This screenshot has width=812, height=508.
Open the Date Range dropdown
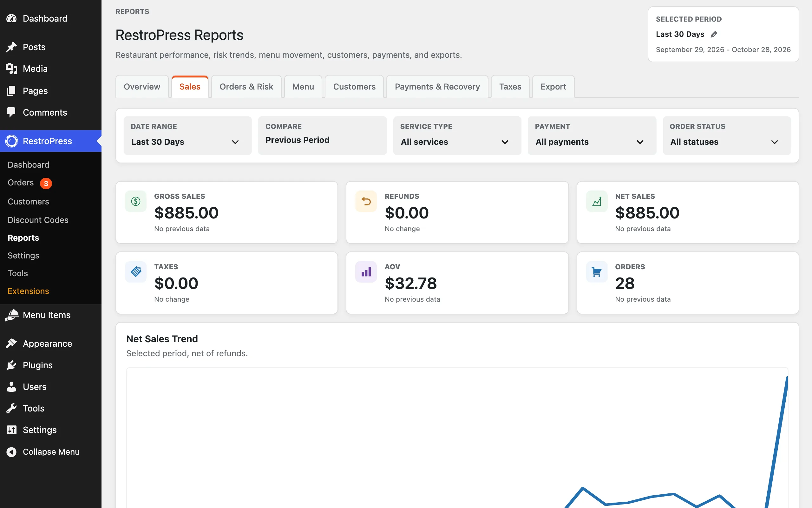pyautogui.click(x=187, y=135)
